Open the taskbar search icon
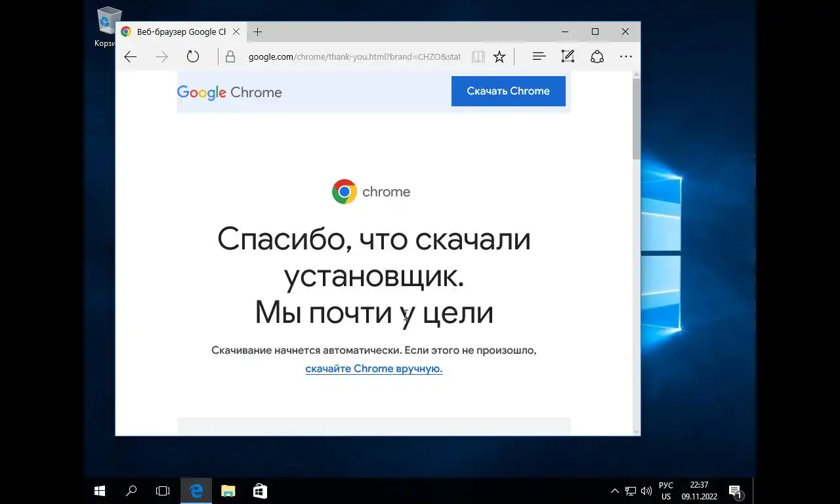The height and width of the screenshot is (504, 840). coord(131,491)
